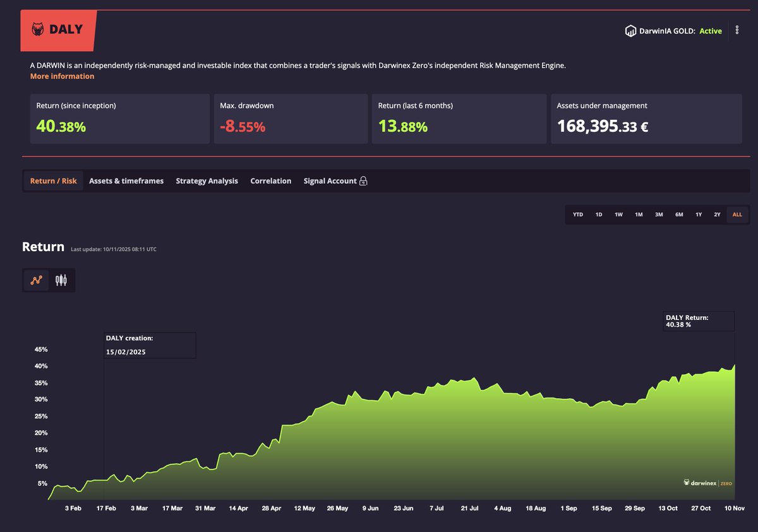Click the -8.55% drawdown value
758x532 pixels.
point(243,126)
